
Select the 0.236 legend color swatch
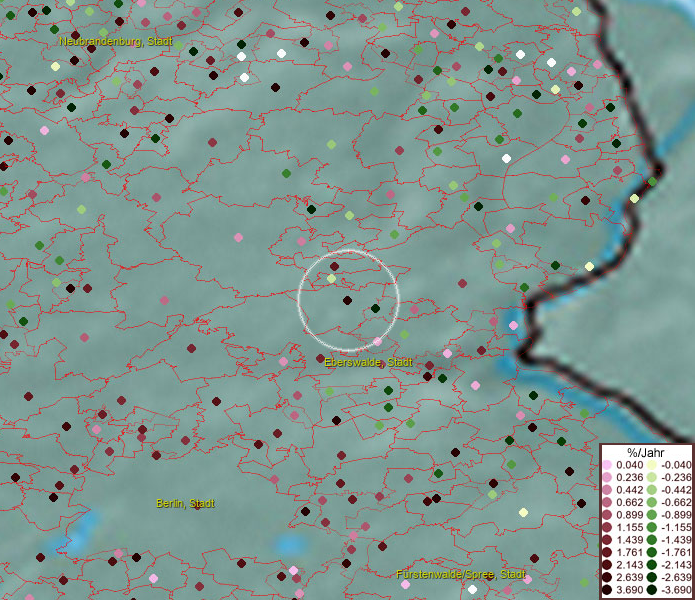607,477
